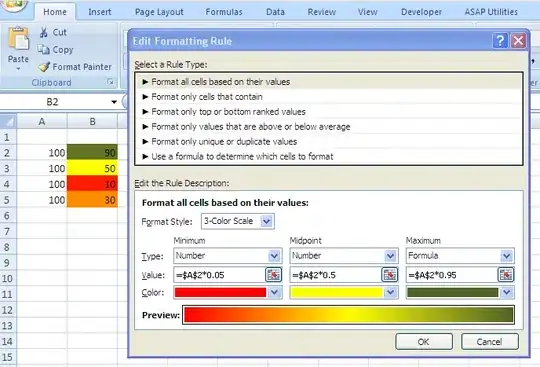Expand the Format Style dropdown
The image size is (540, 367).
click(x=267, y=221)
